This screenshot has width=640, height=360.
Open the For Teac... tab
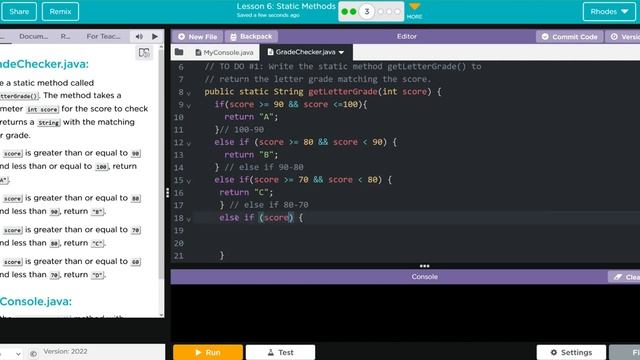(x=103, y=36)
